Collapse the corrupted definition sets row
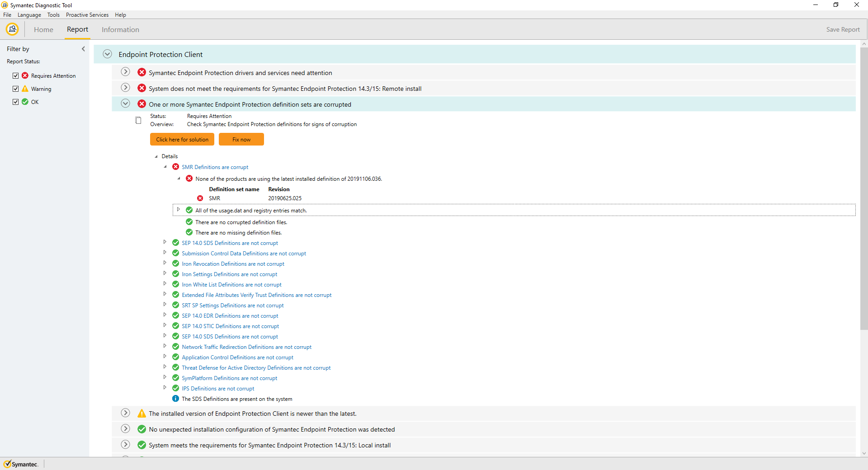This screenshot has width=868, height=470. pyautogui.click(x=126, y=103)
